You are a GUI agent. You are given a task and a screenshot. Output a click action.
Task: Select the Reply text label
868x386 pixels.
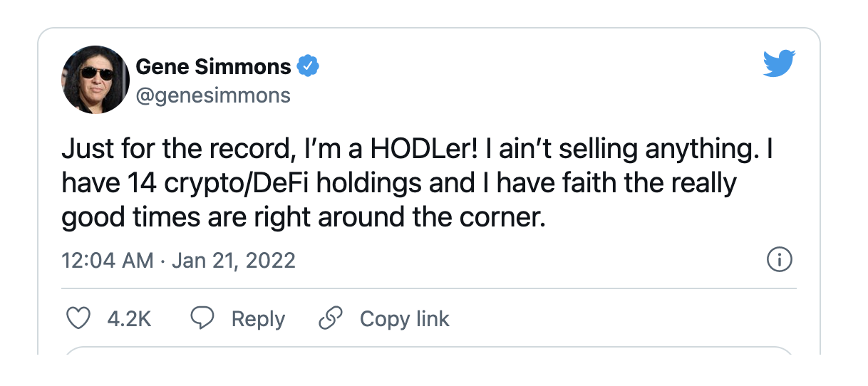point(258,319)
